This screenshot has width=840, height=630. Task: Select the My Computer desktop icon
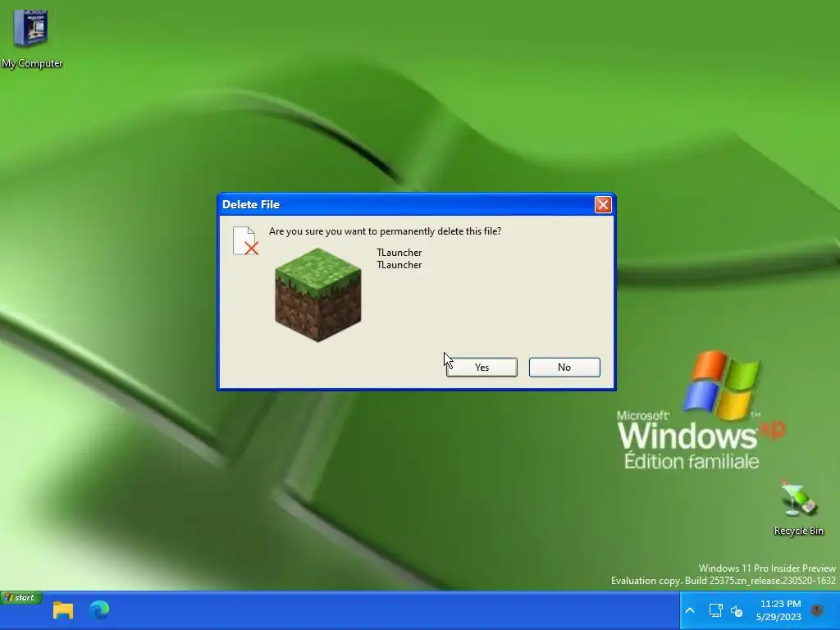coord(32,39)
